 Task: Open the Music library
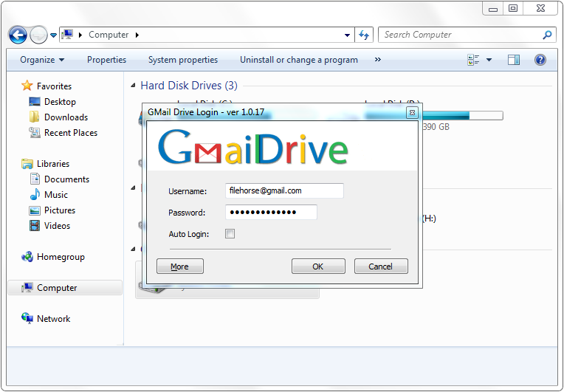[56, 195]
